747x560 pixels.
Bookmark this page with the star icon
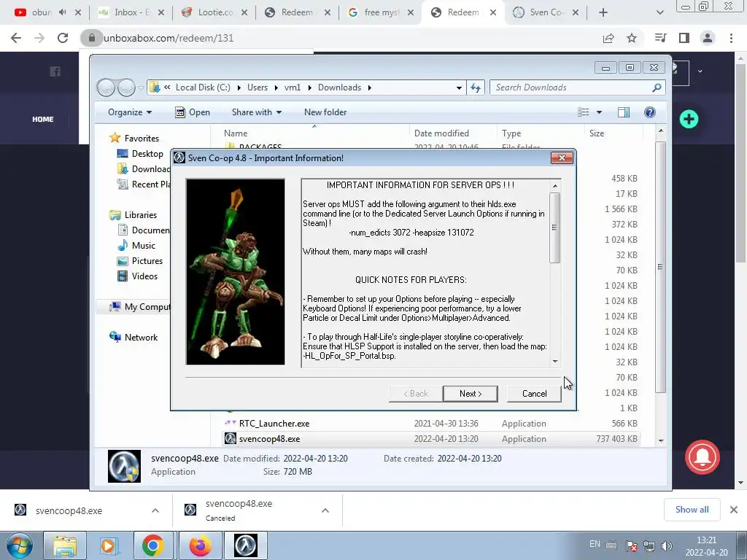click(632, 38)
